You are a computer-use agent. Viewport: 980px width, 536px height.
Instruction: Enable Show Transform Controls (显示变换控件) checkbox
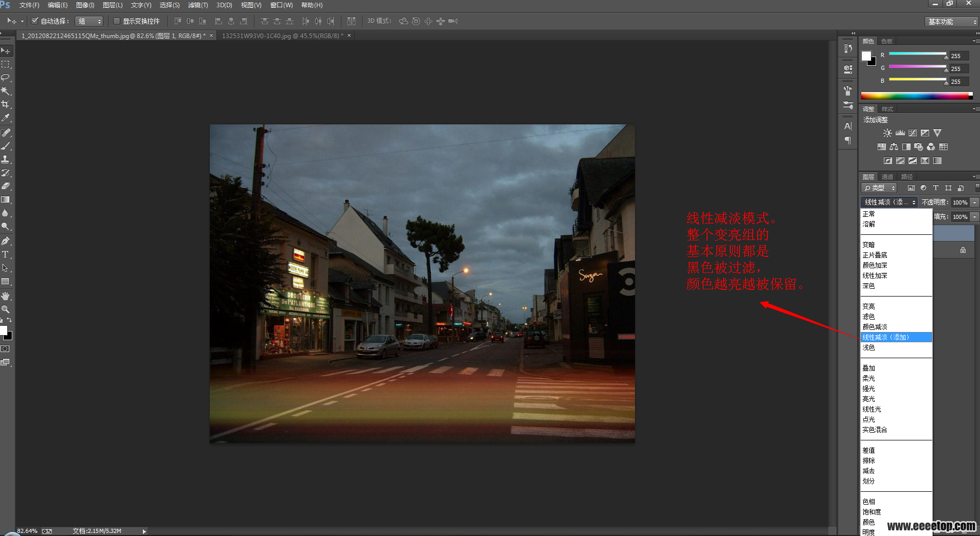point(117,21)
